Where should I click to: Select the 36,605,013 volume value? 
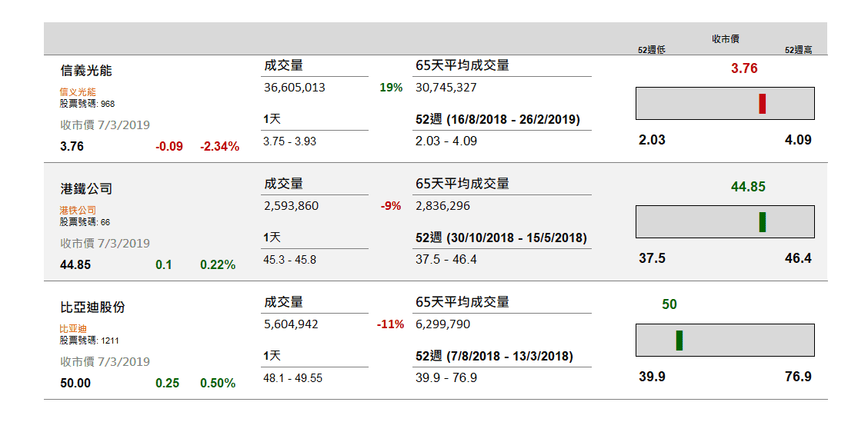[295, 88]
